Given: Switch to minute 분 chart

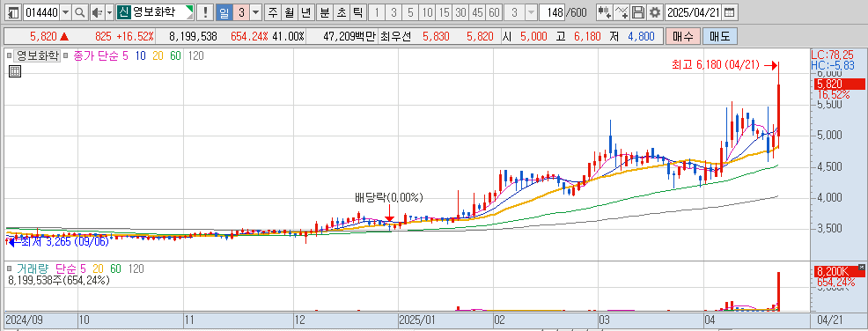Looking at the screenshot, I should (324, 12).
